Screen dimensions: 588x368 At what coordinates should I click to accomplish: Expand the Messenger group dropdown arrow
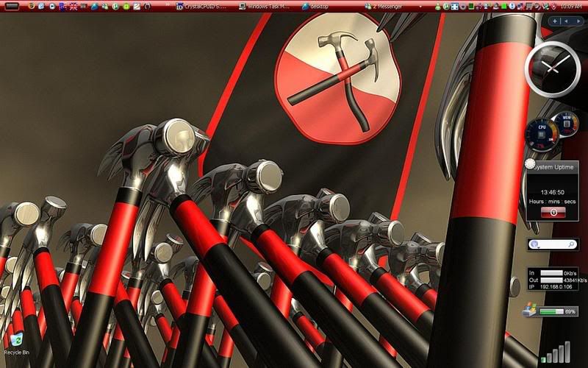420,7
